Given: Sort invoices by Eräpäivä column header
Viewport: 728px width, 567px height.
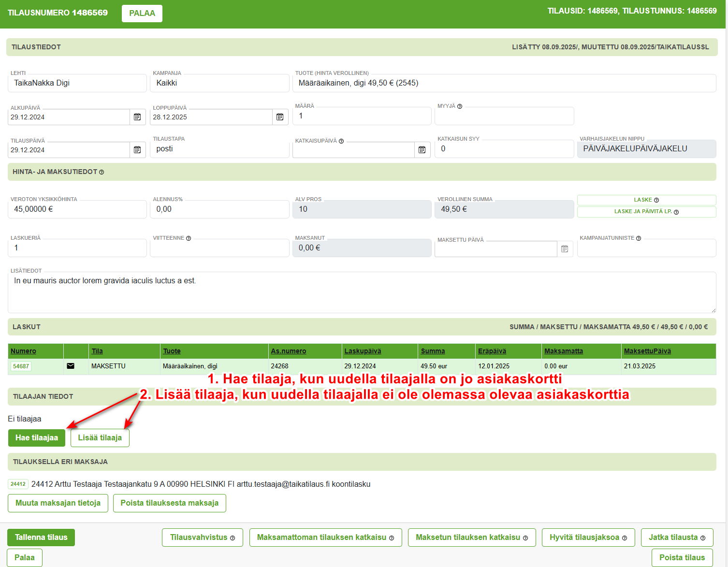Looking at the screenshot, I should pyautogui.click(x=492, y=351).
